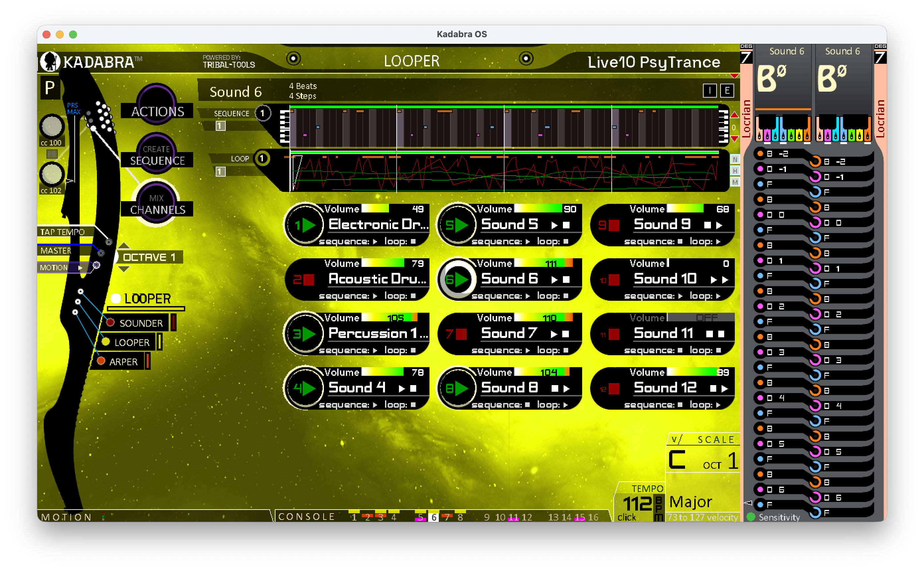The width and height of the screenshot is (924, 571).
Task: Click the E button in Sound 6 header
Action: click(x=727, y=91)
